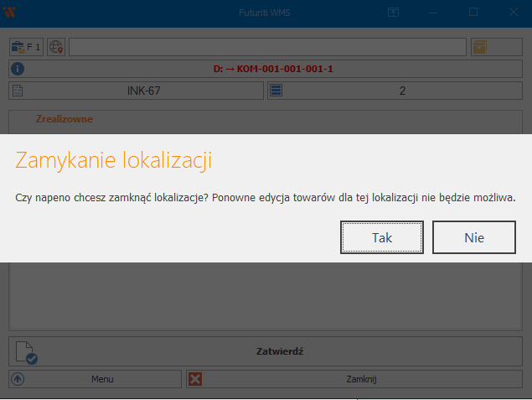Confirm closing location with Tak
The height and width of the screenshot is (400, 532).
[382, 237]
